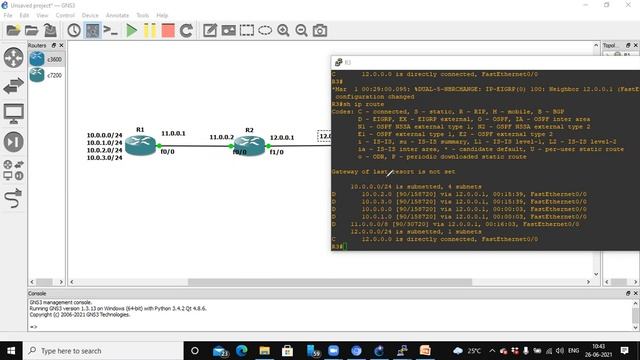Open the Control menu

pos(65,15)
